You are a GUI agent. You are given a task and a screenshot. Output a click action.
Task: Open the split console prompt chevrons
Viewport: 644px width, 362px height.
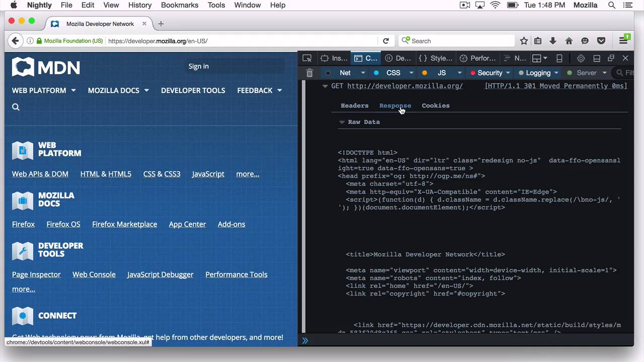tap(305, 340)
